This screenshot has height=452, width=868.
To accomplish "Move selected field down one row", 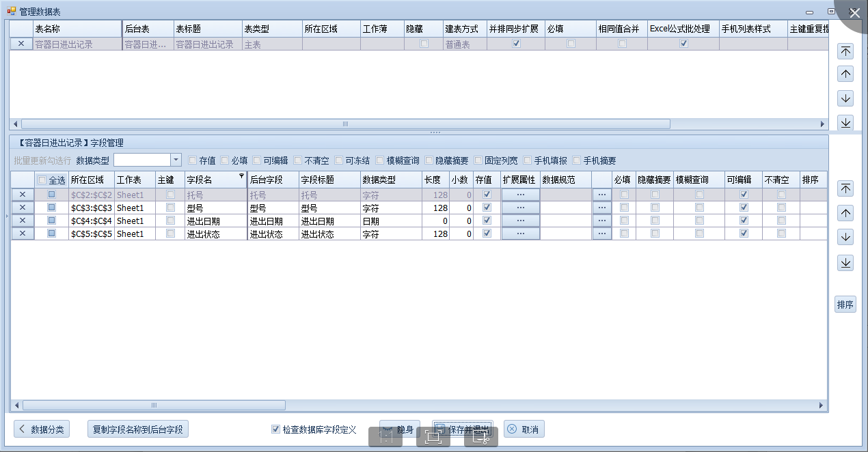I will [845, 238].
